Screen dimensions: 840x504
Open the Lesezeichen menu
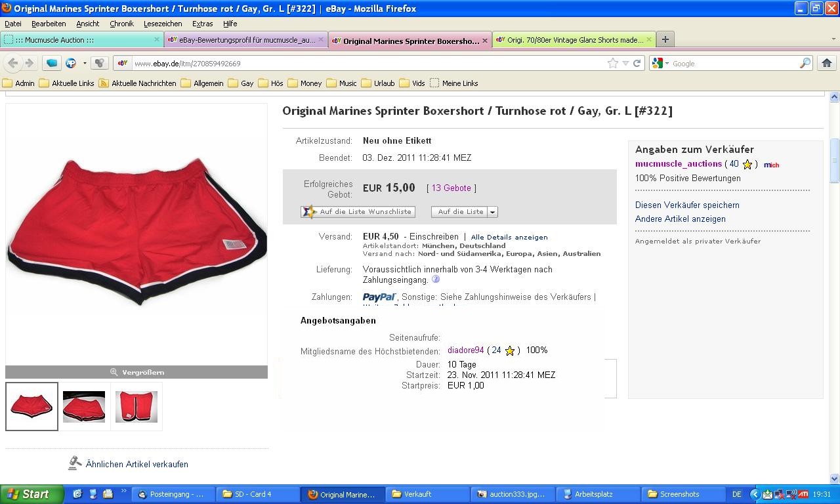tap(163, 23)
